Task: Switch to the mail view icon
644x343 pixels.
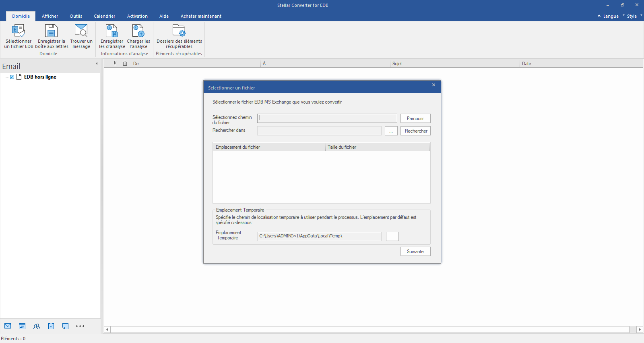Action: [x=8, y=326]
